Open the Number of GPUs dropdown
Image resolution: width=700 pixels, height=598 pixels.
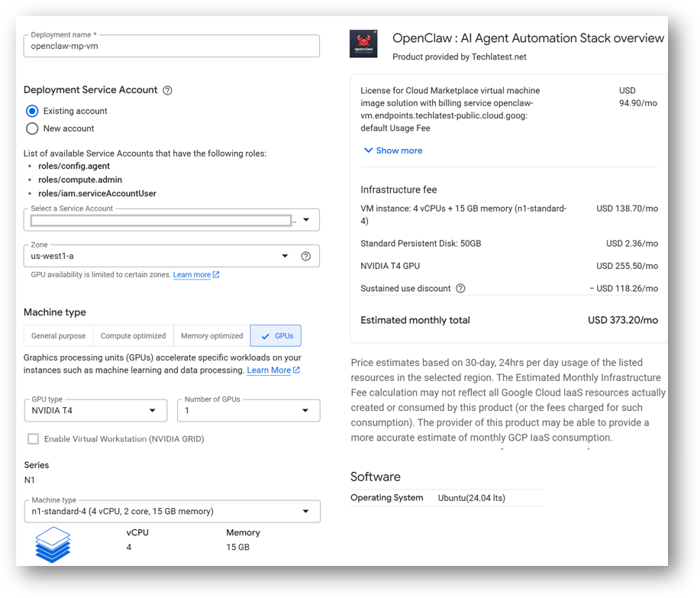[249, 410]
